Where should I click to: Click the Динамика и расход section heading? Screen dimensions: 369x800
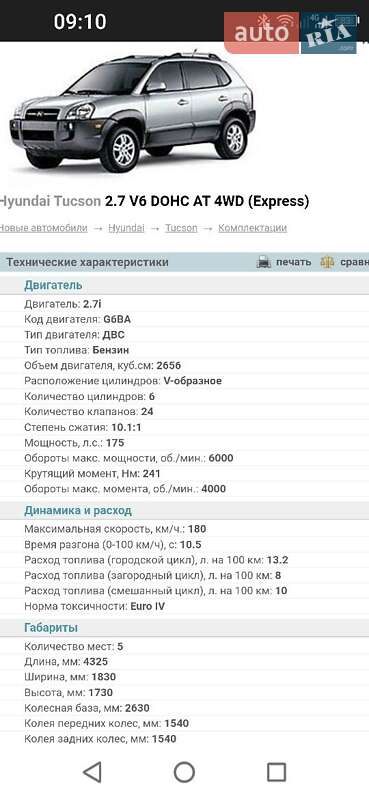[x=78, y=510]
